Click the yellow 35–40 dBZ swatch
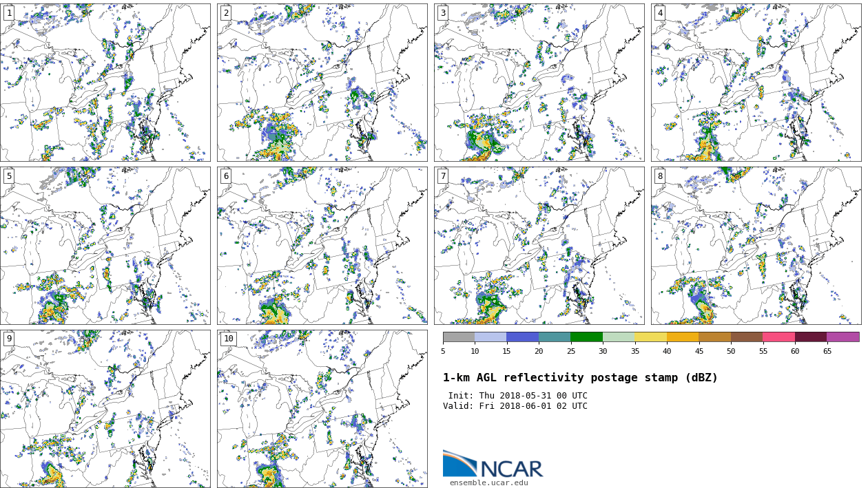Image resolution: width=868 pixels, height=488 pixels. tap(650, 337)
